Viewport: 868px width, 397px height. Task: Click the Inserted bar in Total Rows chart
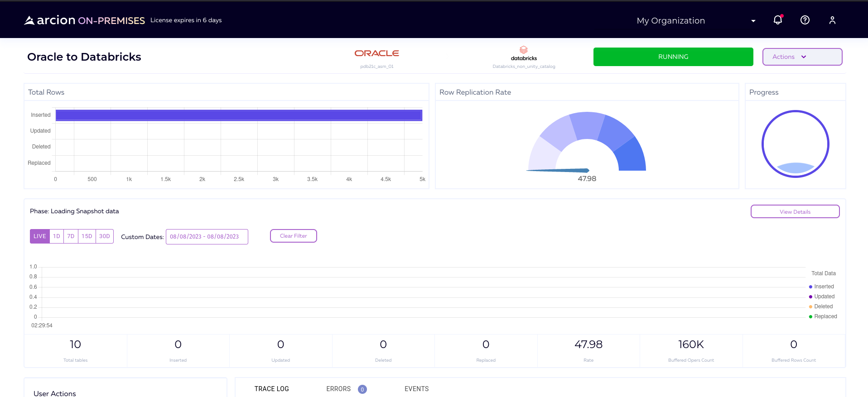click(x=239, y=115)
